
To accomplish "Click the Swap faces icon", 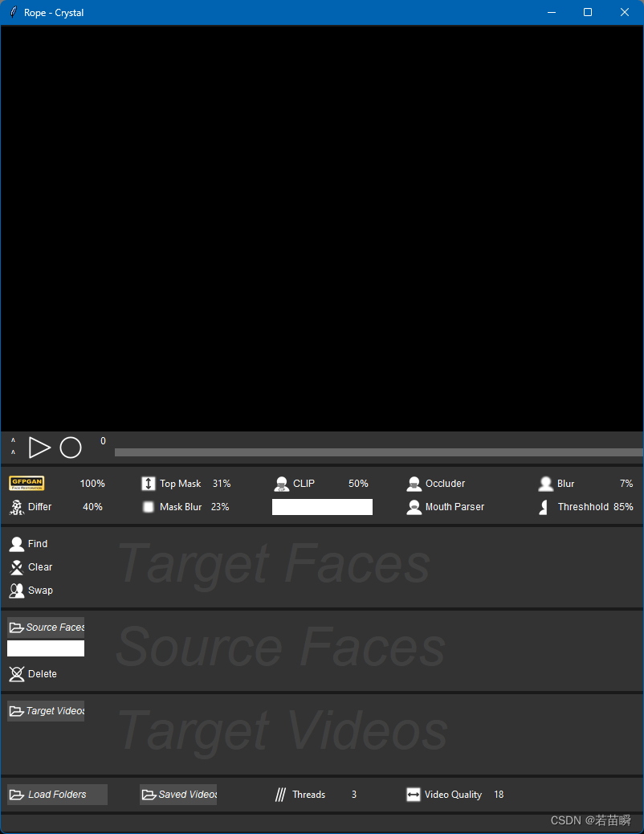I will 17,591.
